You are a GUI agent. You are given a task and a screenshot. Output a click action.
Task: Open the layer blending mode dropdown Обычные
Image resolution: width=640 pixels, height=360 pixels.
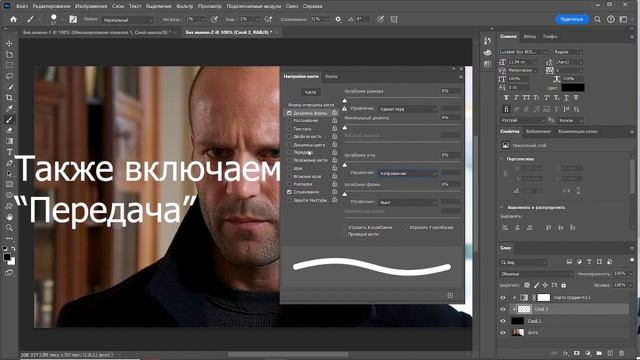pyautogui.click(x=536, y=274)
